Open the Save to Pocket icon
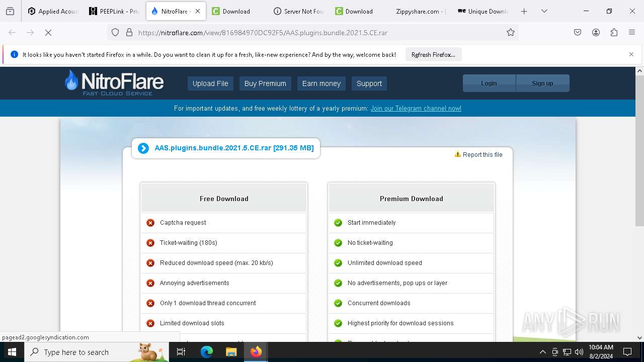The height and width of the screenshot is (362, 644). click(578, 32)
